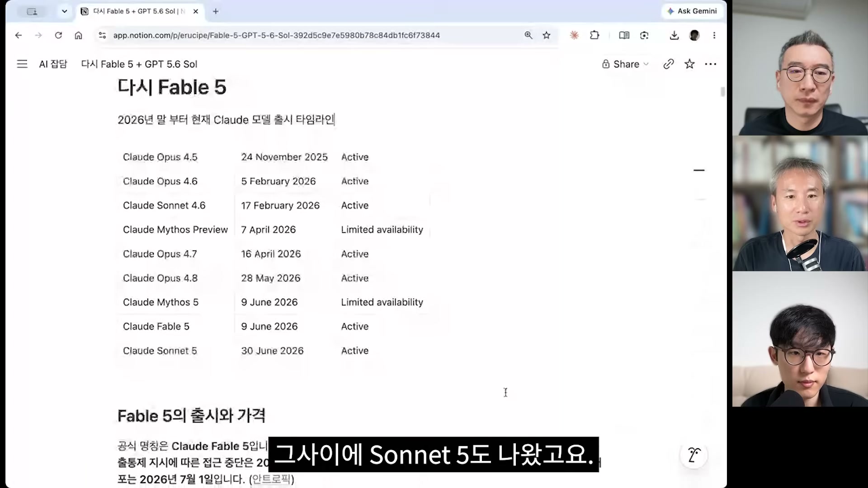Select the 다시 Fable 5 + GPT 5.6 Sol breadcrumb
Viewport: 868px width, 488px height.
[139, 64]
